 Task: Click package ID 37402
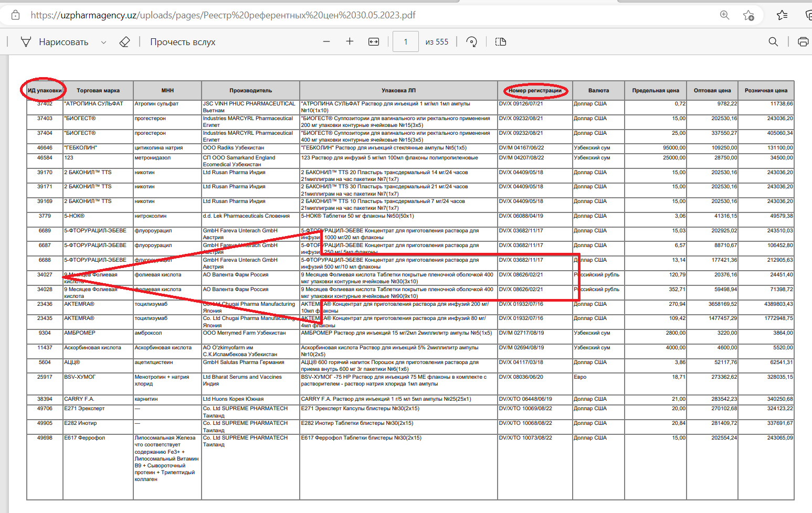coord(45,104)
